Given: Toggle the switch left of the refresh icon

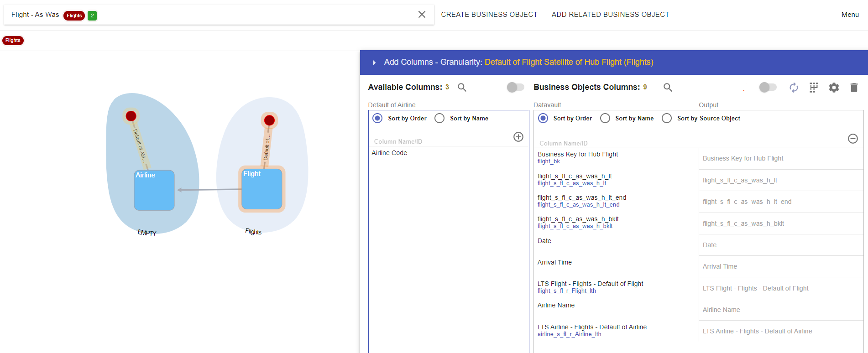Looking at the screenshot, I should [767, 87].
